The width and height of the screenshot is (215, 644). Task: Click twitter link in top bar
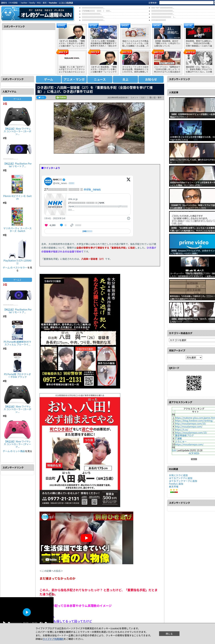click(24, 3)
